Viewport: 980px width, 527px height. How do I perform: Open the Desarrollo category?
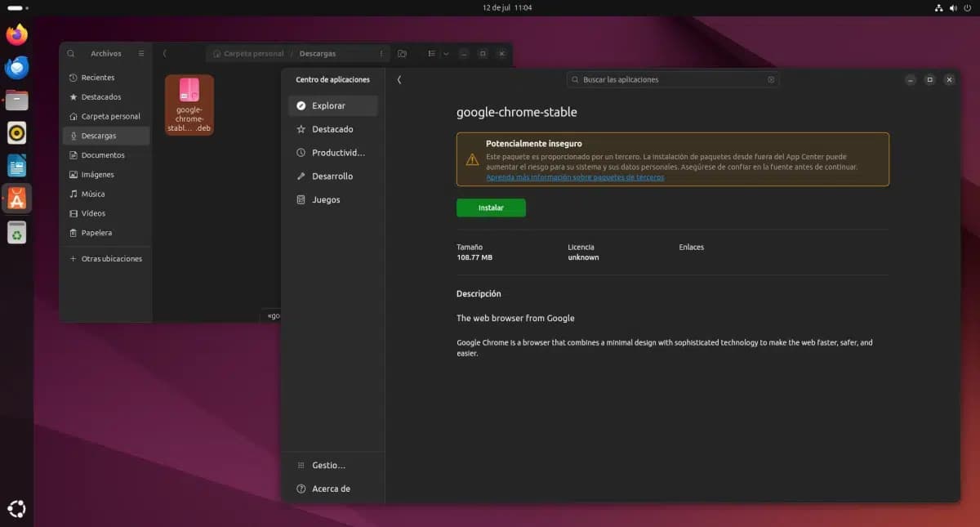(332, 176)
